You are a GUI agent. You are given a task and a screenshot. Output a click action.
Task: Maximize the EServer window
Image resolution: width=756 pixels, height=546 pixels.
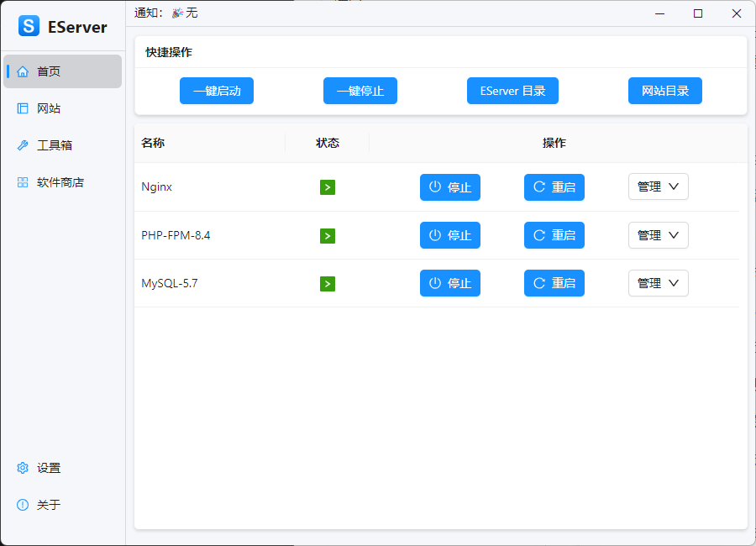pos(698,13)
